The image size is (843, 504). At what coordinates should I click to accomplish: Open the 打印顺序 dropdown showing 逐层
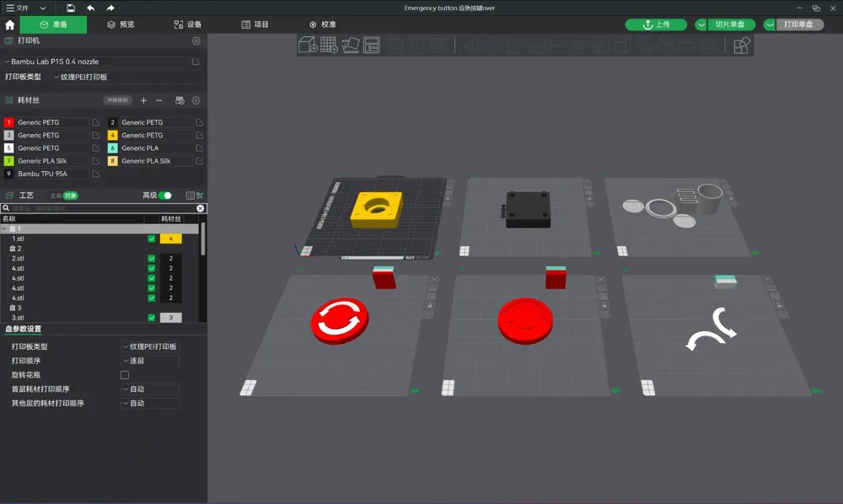tap(150, 361)
